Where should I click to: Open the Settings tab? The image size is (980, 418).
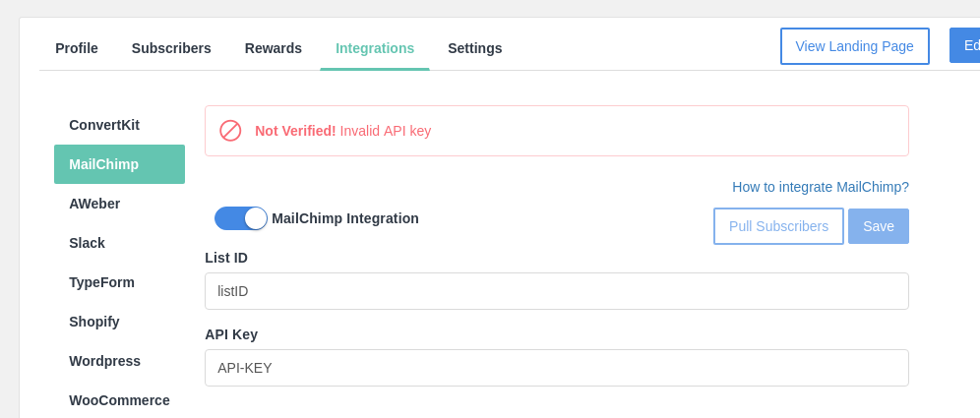[475, 48]
